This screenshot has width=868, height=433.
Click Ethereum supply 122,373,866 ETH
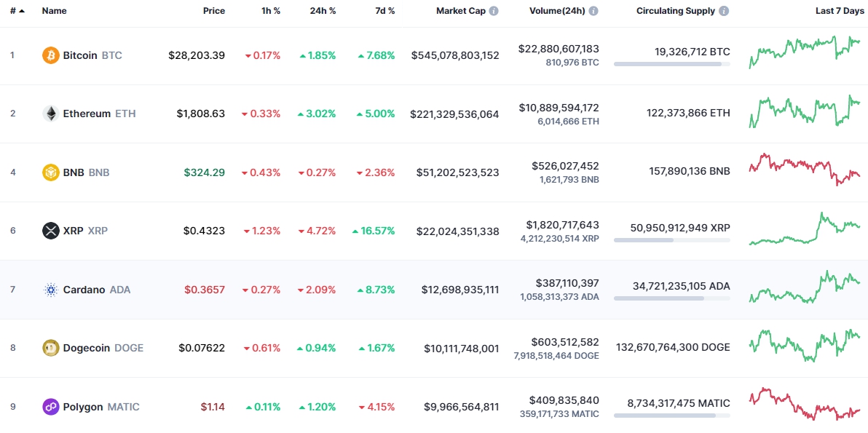point(689,113)
